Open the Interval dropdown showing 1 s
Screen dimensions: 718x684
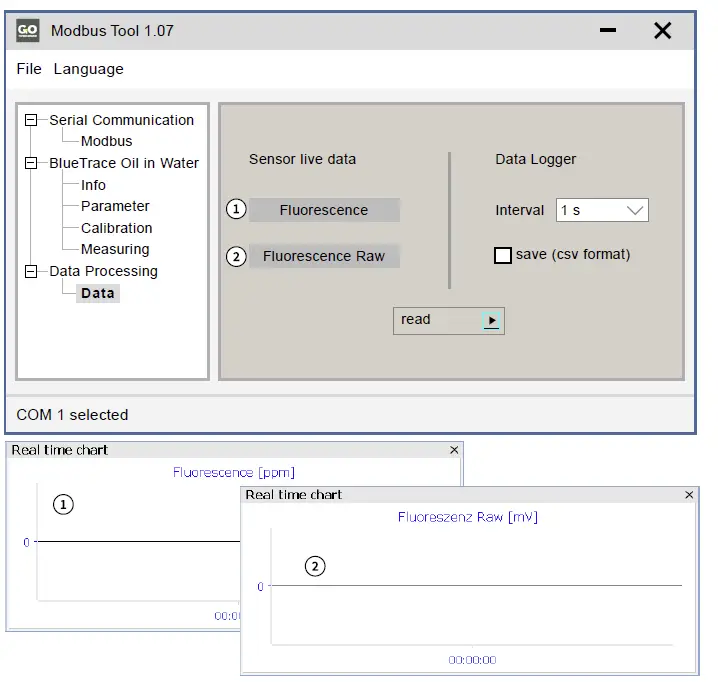[x=602, y=210]
